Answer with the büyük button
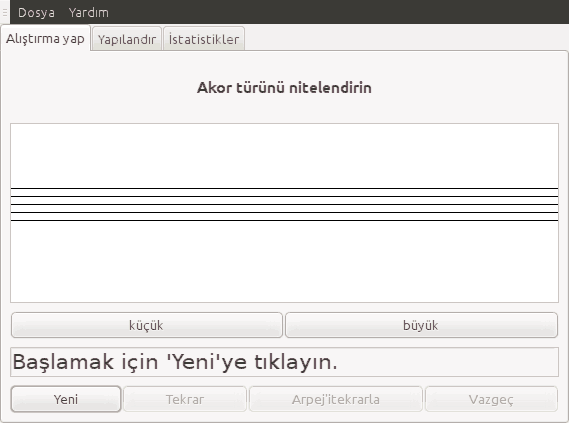 (x=421, y=325)
